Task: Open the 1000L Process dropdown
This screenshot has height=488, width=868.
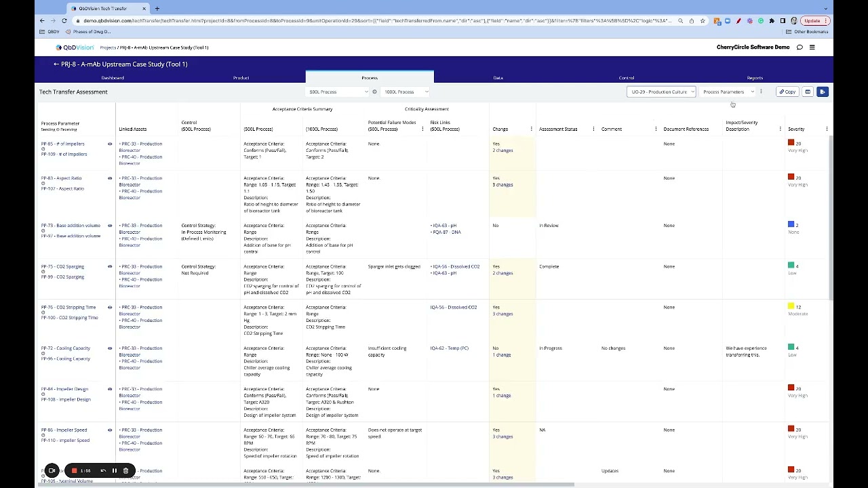Action: click(406, 91)
